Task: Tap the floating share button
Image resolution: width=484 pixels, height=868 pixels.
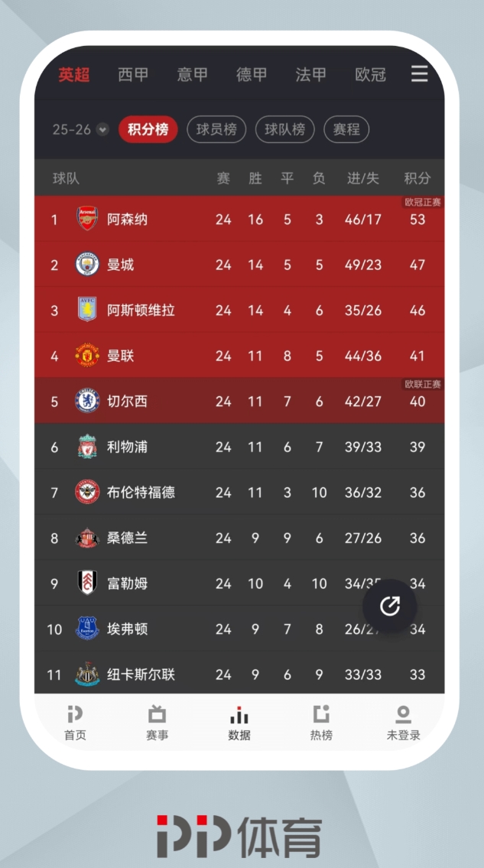Action: click(x=390, y=606)
